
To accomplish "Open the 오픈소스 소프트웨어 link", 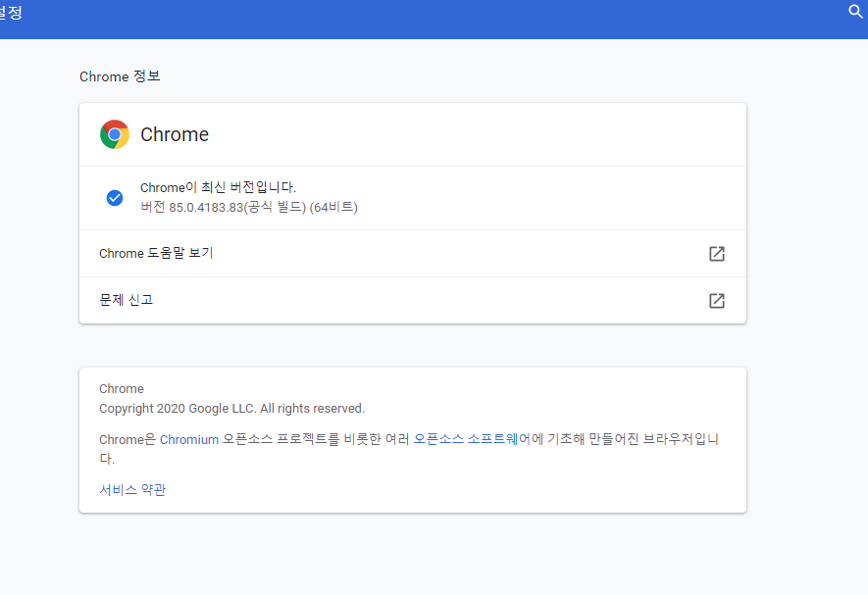I will (472, 439).
